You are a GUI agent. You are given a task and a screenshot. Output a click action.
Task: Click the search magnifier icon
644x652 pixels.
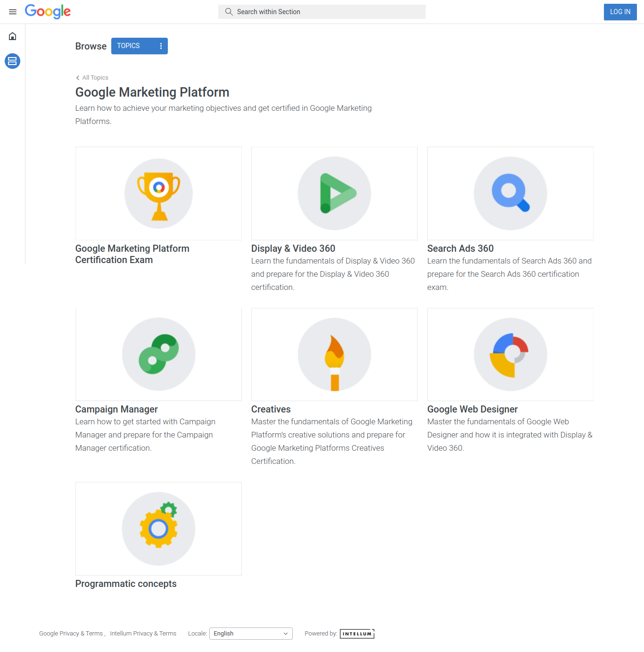[229, 12]
